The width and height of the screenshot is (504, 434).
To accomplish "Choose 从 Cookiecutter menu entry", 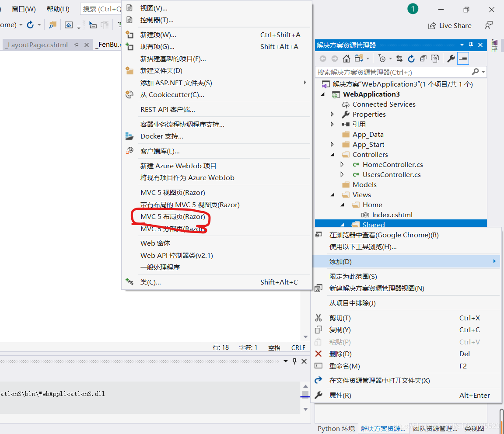I will (217, 95).
